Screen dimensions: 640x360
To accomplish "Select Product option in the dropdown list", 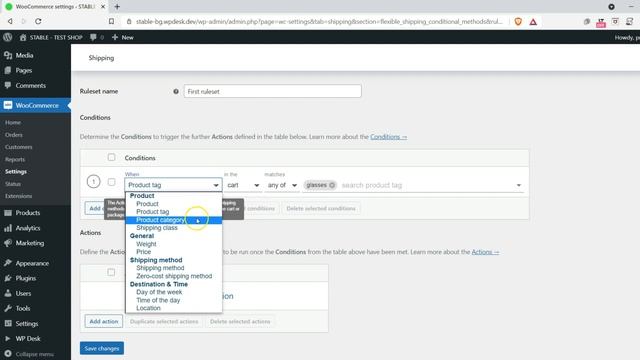I will (147, 204).
